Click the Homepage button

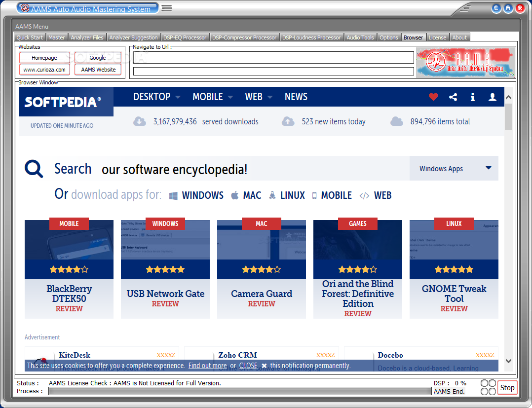tap(44, 58)
